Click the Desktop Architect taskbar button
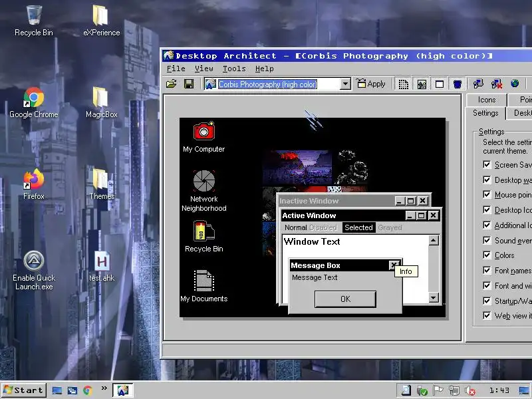532x399 pixels. click(123, 390)
